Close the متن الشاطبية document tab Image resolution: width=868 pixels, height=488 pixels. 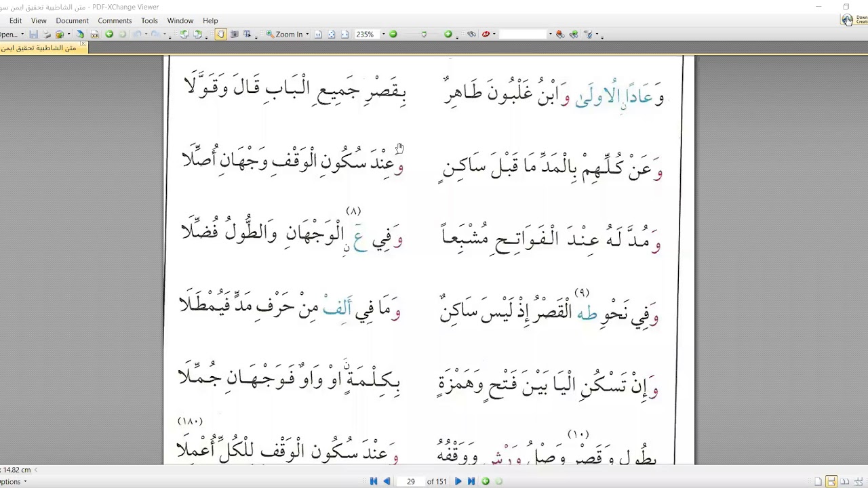point(83,45)
